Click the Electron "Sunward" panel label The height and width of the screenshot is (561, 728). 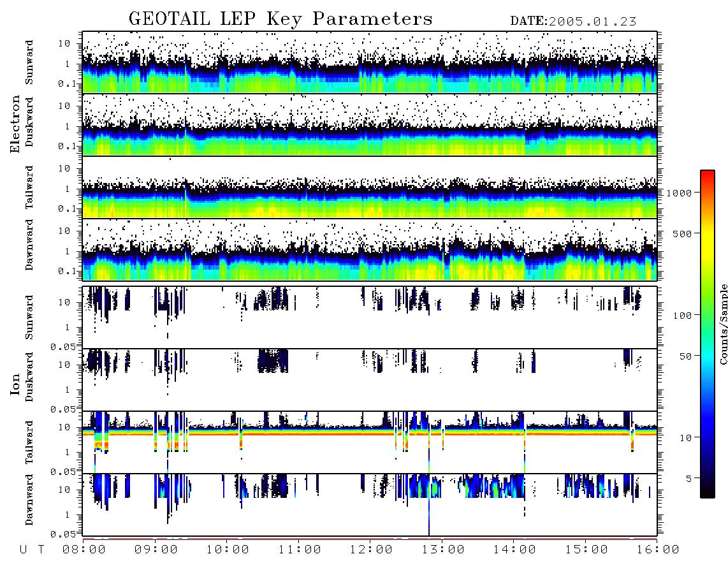(29, 62)
